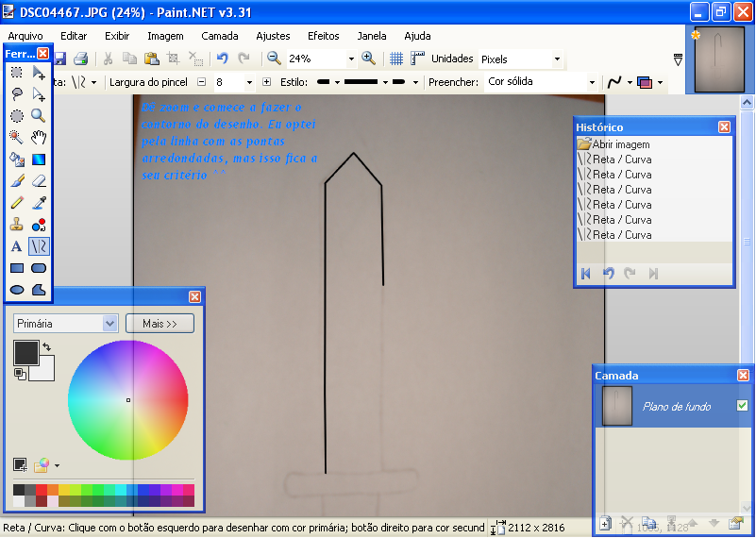Click the Zoom magnifier tool

(x=39, y=115)
